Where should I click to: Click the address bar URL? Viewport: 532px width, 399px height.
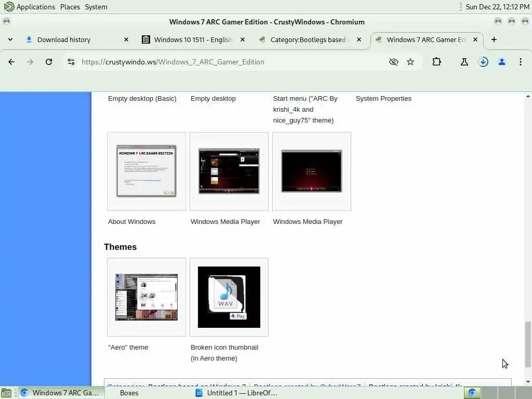tap(172, 62)
